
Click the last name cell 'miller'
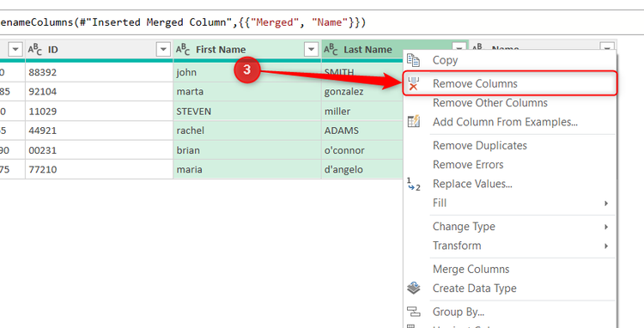(x=362, y=112)
